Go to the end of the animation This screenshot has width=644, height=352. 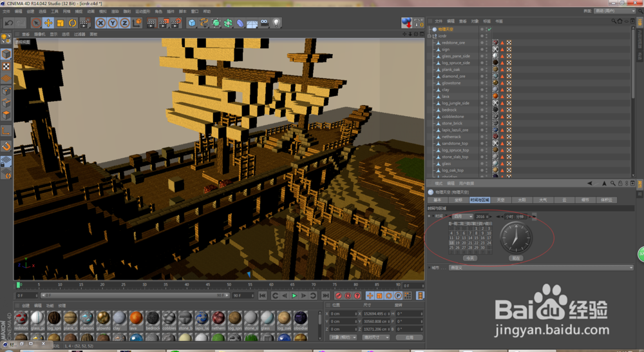pyautogui.click(x=326, y=296)
